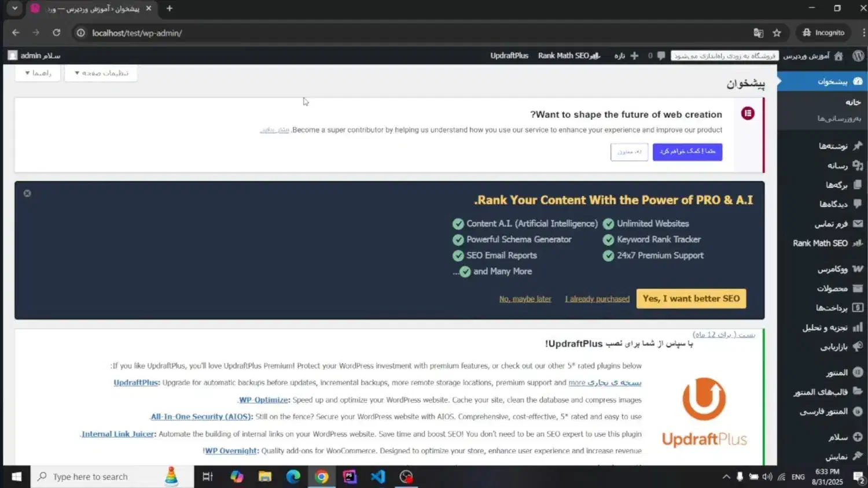Viewport: 868px width, 488px height.
Task: Click the white decline button in the Elementor notice
Action: click(630, 151)
